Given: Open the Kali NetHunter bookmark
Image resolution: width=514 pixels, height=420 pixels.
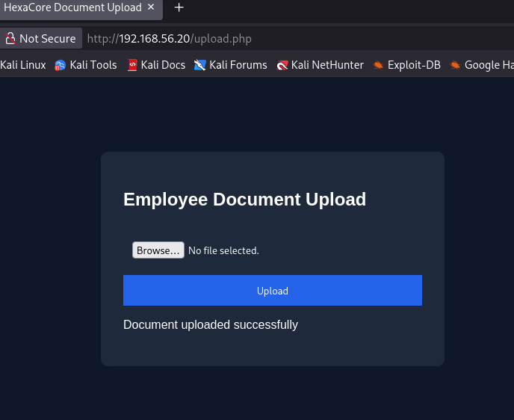Looking at the screenshot, I should click(320, 65).
